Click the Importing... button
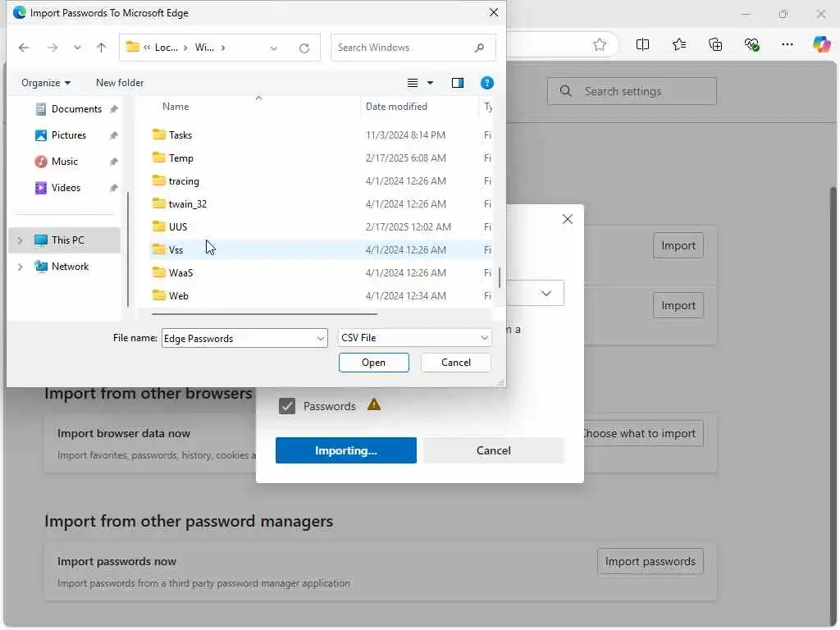 tap(346, 450)
